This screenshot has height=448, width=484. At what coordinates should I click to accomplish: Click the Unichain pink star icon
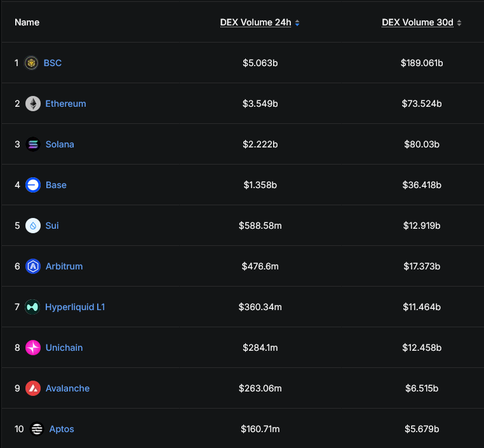[x=33, y=348]
